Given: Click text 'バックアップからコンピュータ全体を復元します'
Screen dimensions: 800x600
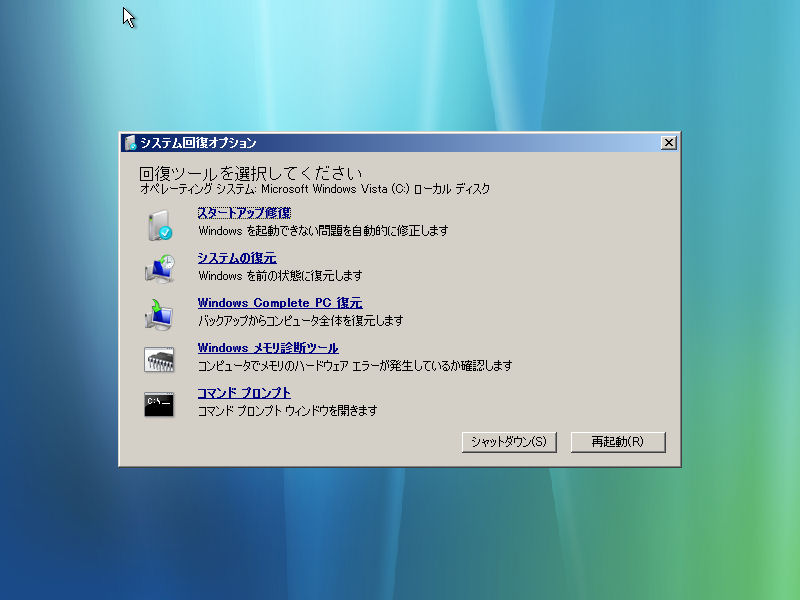Looking at the screenshot, I should (x=301, y=320).
